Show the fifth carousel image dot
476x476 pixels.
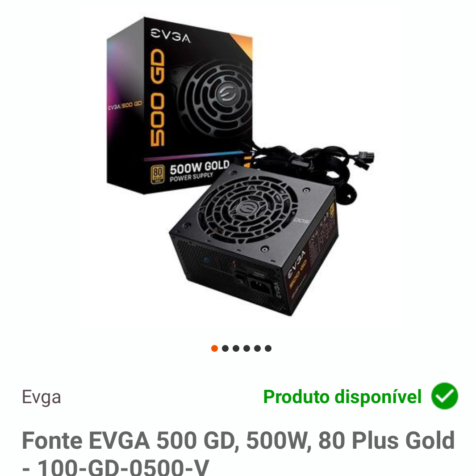[x=258, y=348]
